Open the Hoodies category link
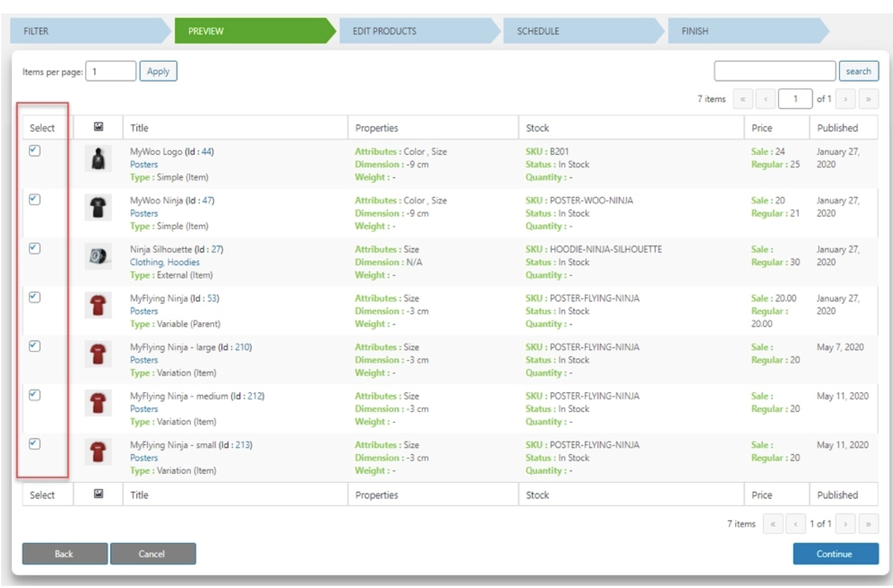Viewport: 893px width, 588px height. tap(183, 262)
